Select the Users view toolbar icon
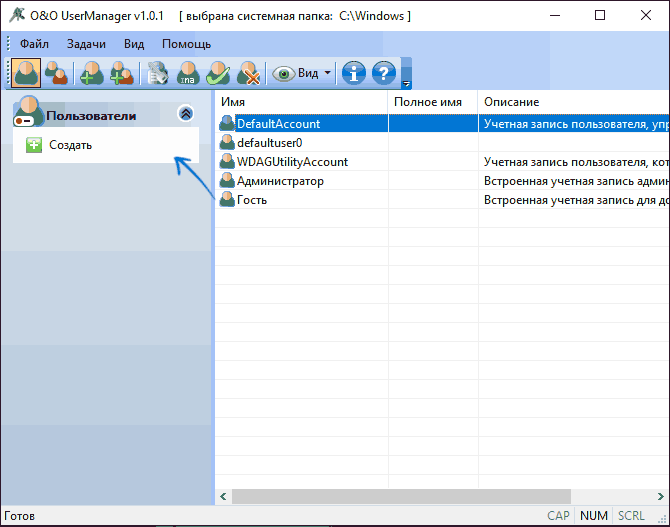 pos(26,73)
